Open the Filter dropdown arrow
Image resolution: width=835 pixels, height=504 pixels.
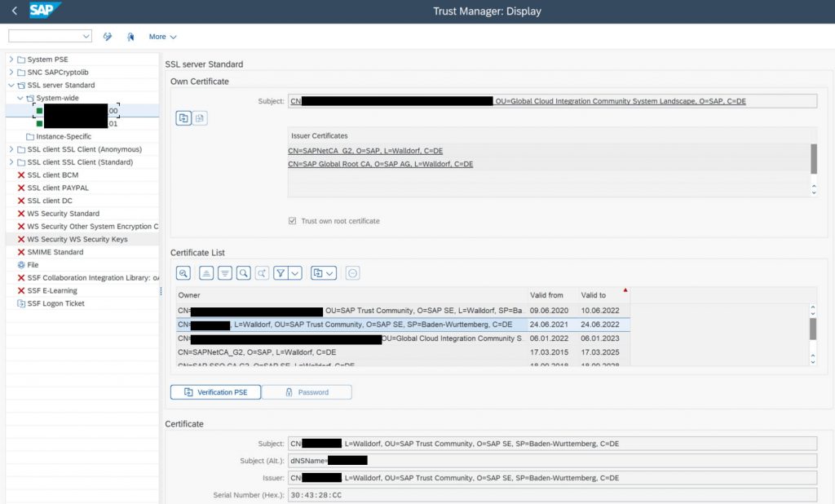[x=295, y=273]
